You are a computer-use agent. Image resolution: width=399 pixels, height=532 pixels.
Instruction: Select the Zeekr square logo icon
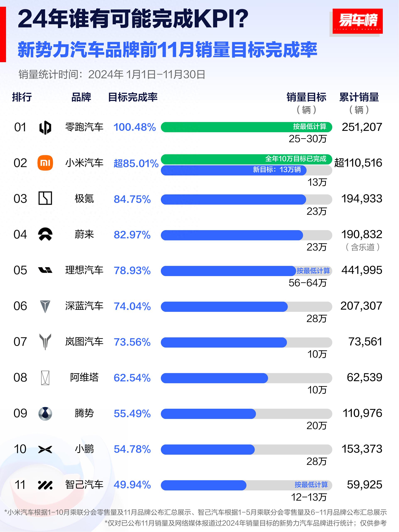tap(45, 198)
